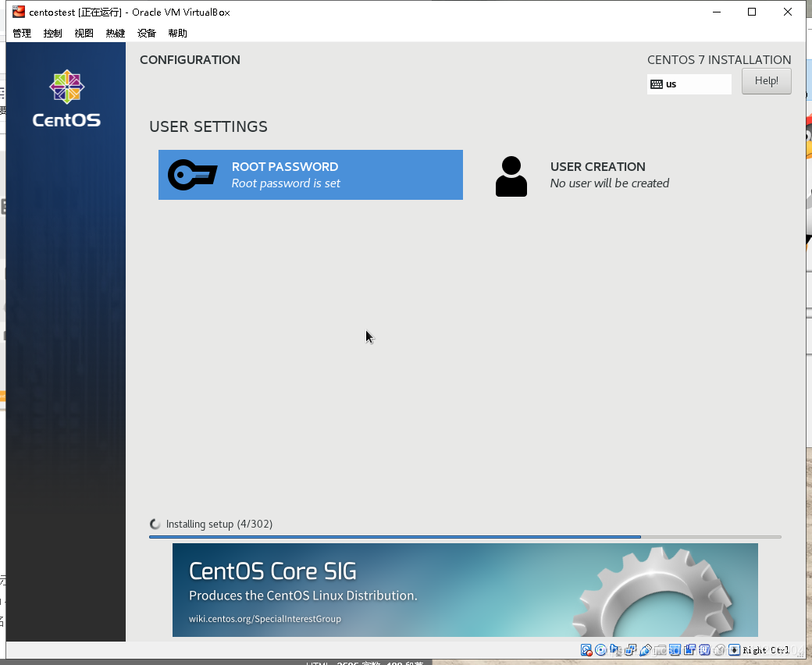The height and width of the screenshot is (665, 812).
Task: Click the Installing setup (4/302) status text
Action: click(x=219, y=525)
